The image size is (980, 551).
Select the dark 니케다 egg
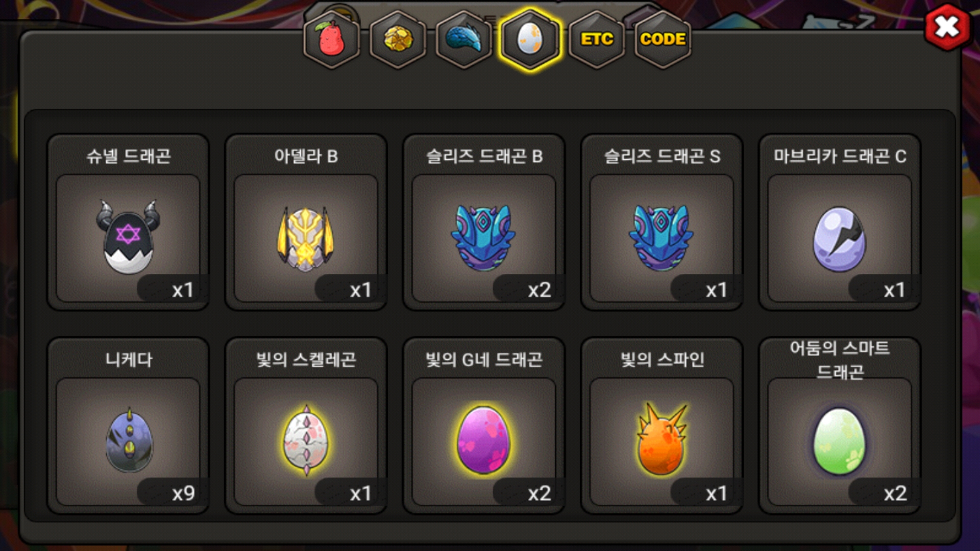point(128,441)
